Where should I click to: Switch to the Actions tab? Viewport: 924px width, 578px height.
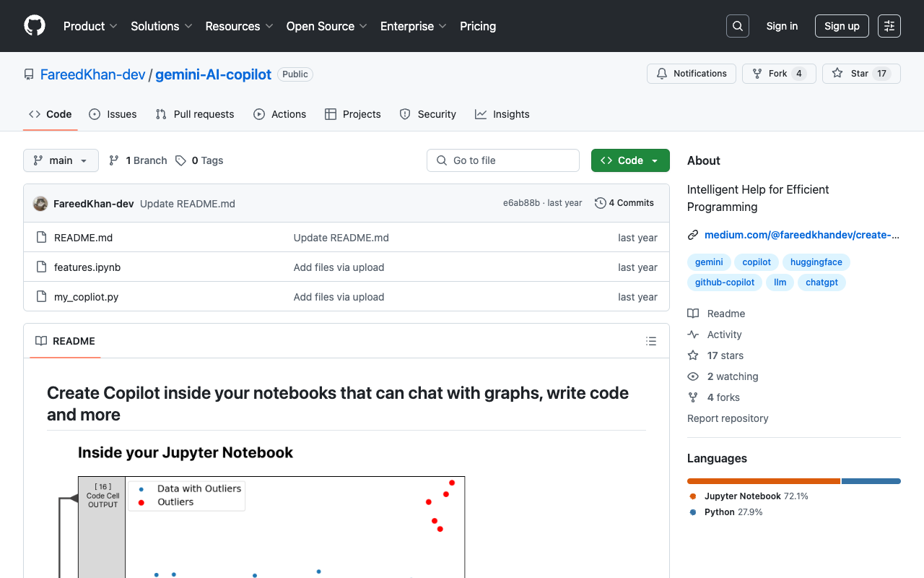click(x=280, y=114)
